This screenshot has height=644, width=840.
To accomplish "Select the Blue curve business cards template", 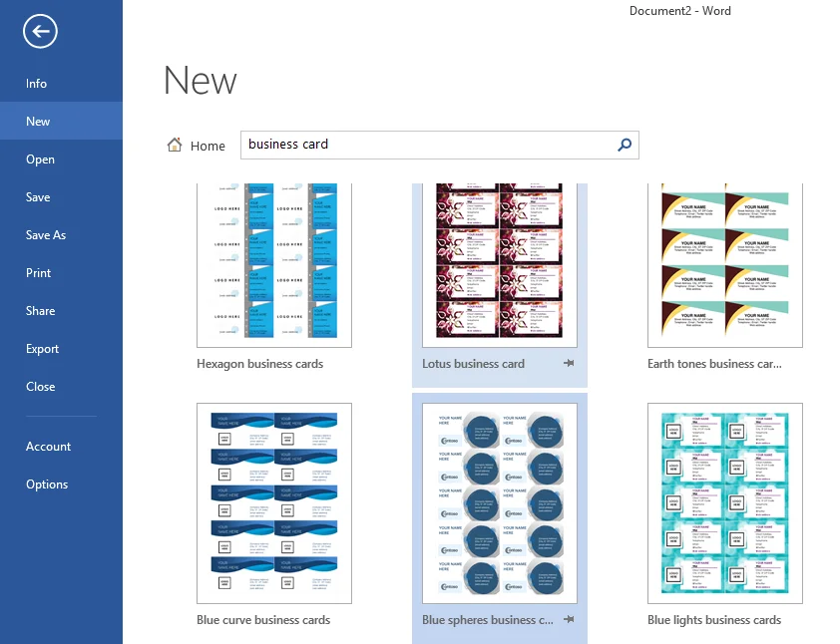I will 274,503.
